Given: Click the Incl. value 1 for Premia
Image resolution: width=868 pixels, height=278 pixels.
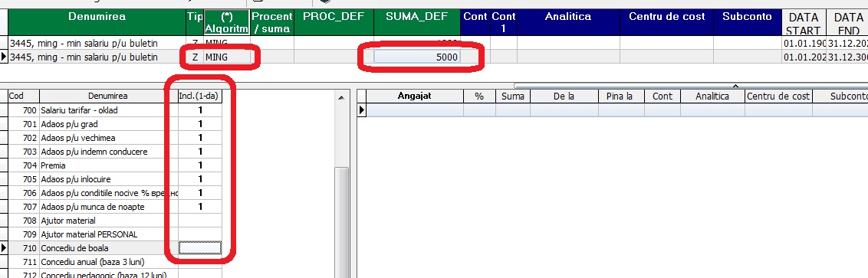Looking at the screenshot, I should [x=200, y=165].
